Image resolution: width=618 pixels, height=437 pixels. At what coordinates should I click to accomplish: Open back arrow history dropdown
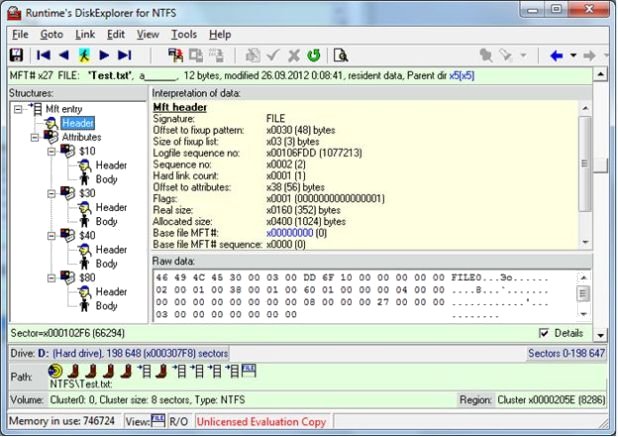[573, 56]
